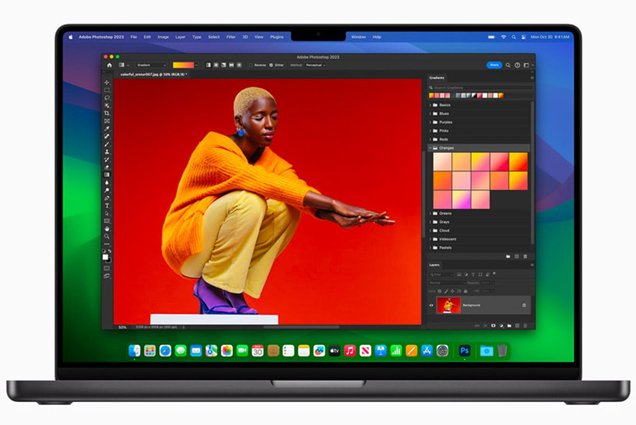Select the Dodge tool

(x=107, y=190)
